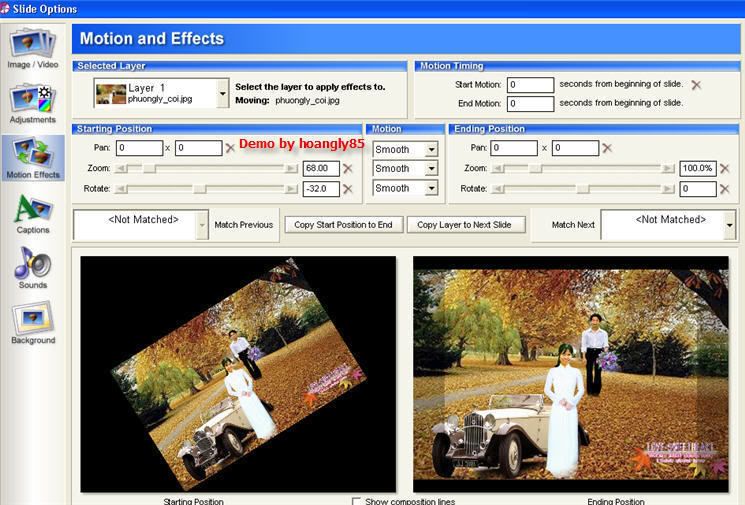Reset the Starting Position Pan values
Viewport: 745px width, 505px height.
tap(230, 148)
